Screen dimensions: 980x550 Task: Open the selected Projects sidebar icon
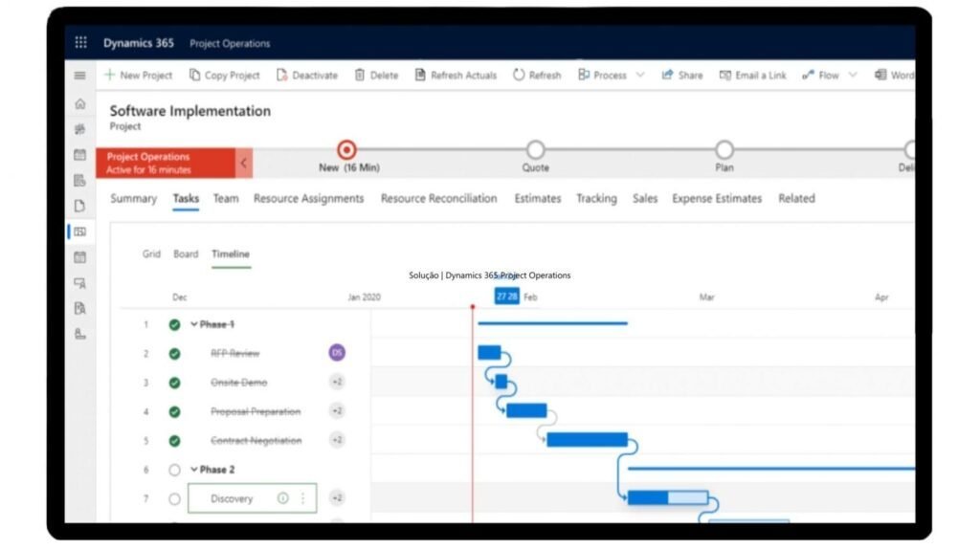[80, 231]
